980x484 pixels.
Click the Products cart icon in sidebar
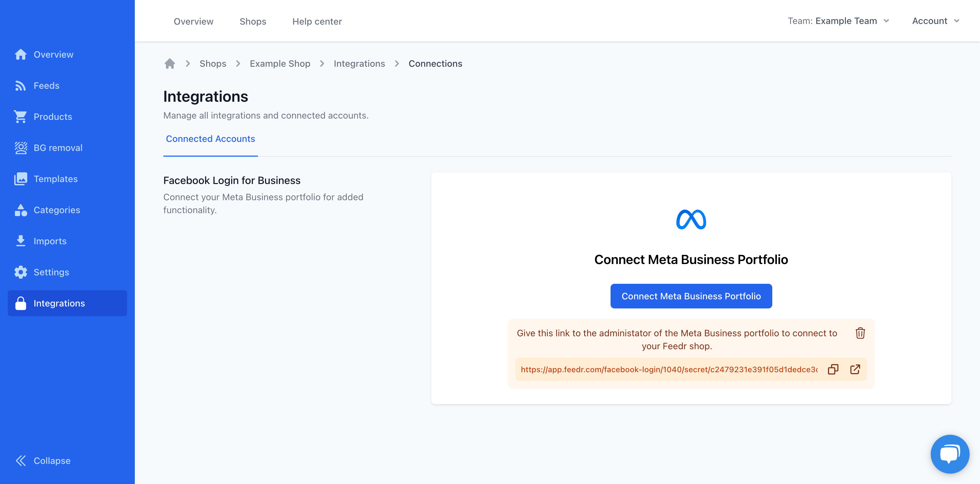[20, 117]
